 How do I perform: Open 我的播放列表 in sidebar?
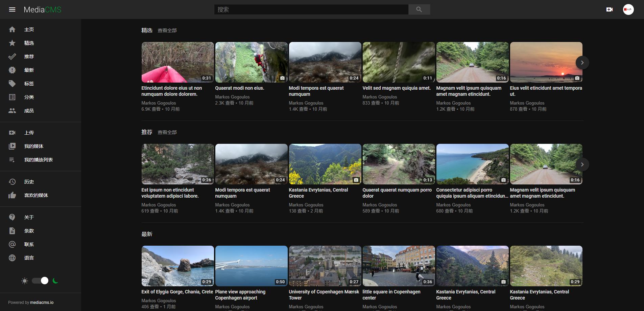(x=38, y=160)
